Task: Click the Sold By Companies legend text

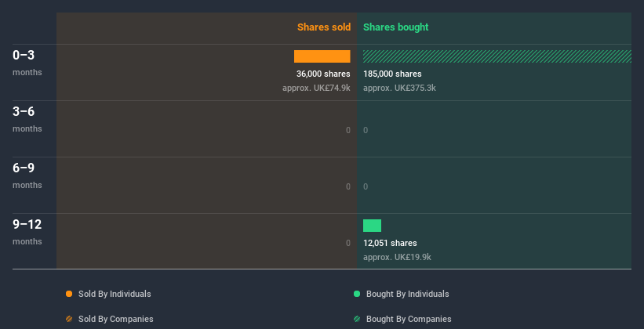Action: [116, 319]
